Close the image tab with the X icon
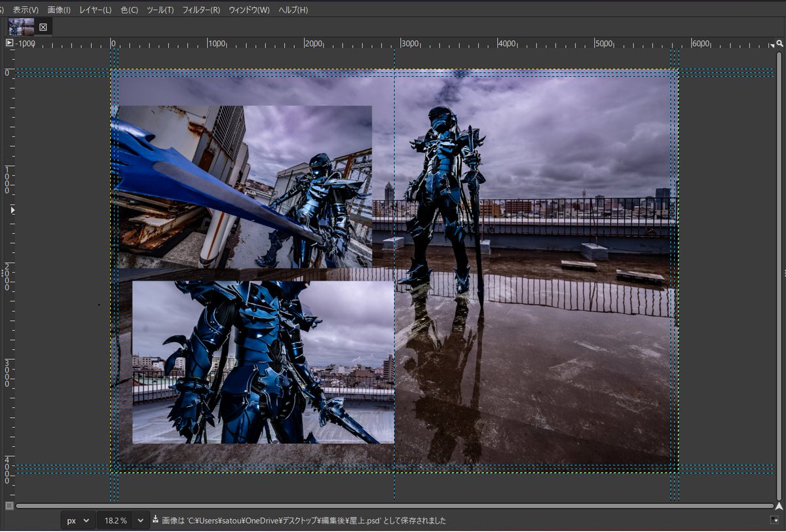786x532 pixels. [43, 27]
